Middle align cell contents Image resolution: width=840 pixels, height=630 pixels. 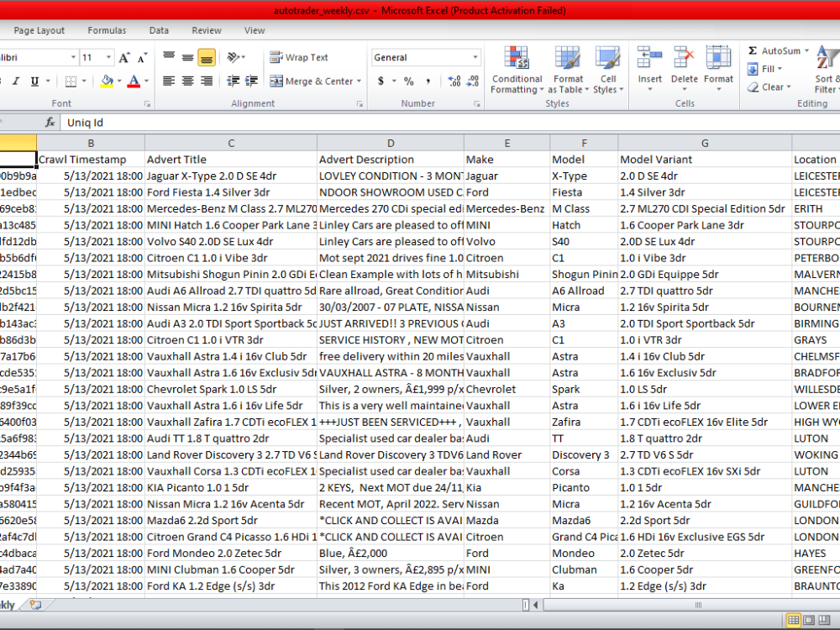click(x=187, y=57)
